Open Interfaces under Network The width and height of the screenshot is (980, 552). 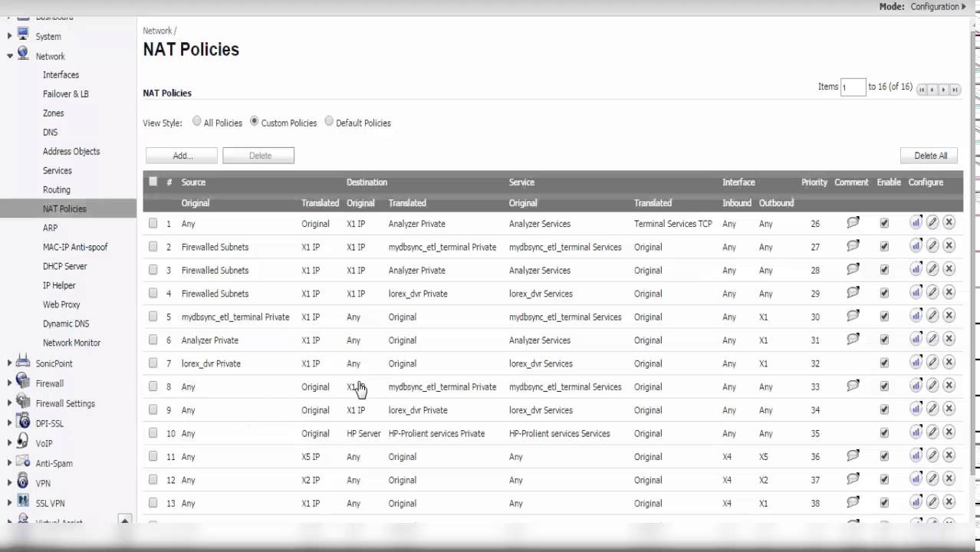(61, 74)
